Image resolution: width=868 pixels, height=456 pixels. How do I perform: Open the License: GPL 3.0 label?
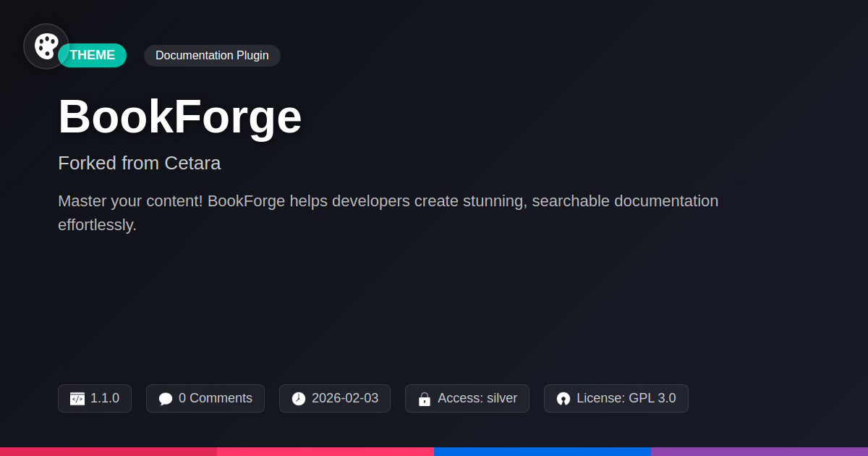[x=626, y=398]
